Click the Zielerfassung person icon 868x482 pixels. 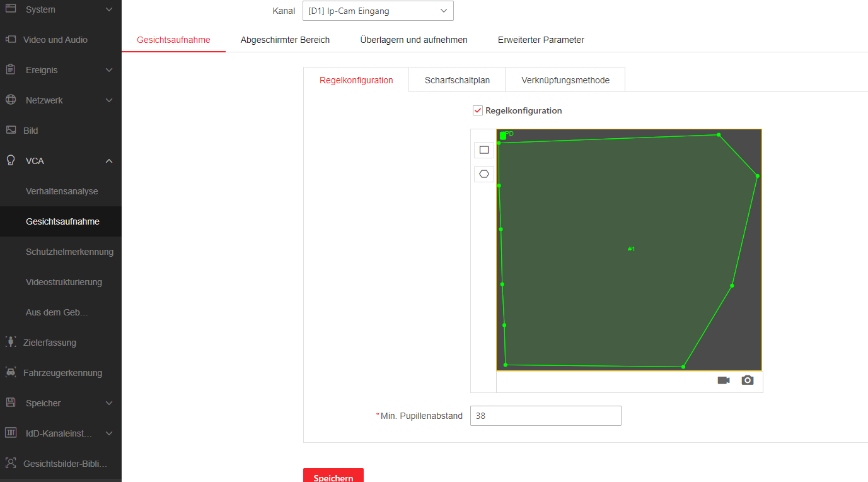[x=11, y=343]
